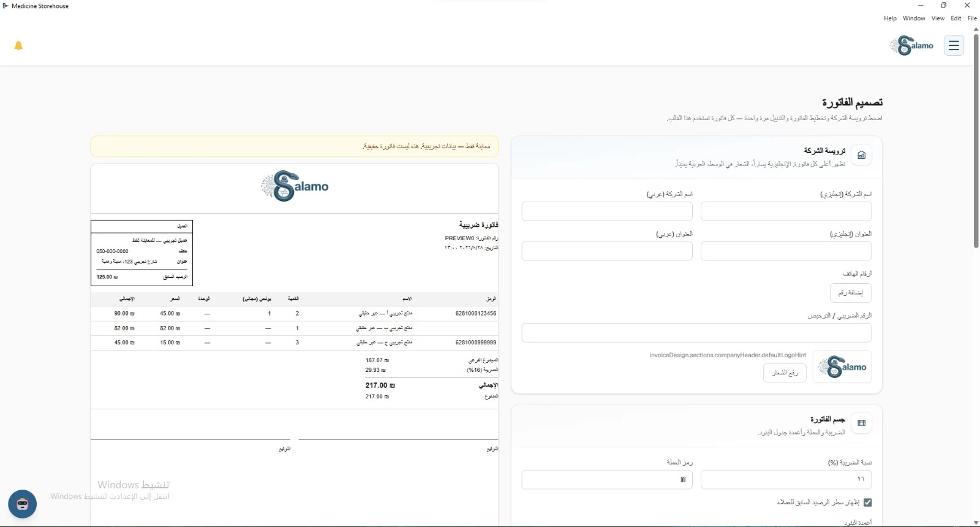The width and height of the screenshot is (980, 527).
Task: Click the building icon of ترويسة الشركة section
Action: 861,155
